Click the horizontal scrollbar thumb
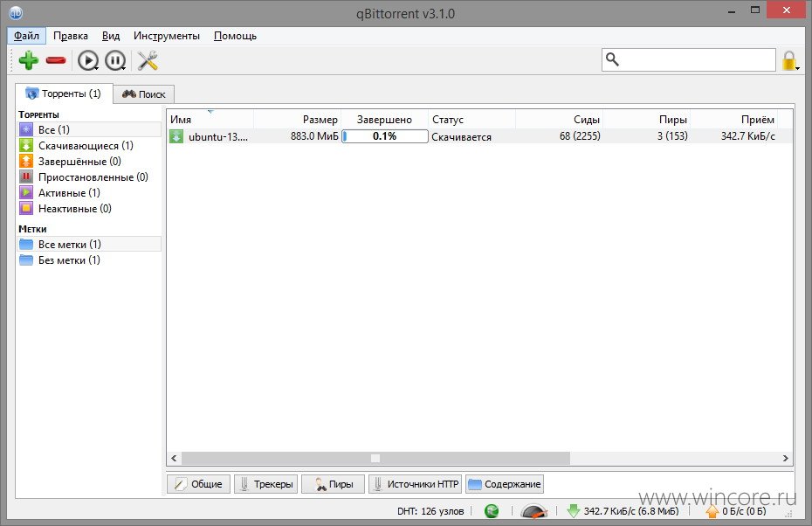Viewport: 812px width, 526px height. [375, 458]
